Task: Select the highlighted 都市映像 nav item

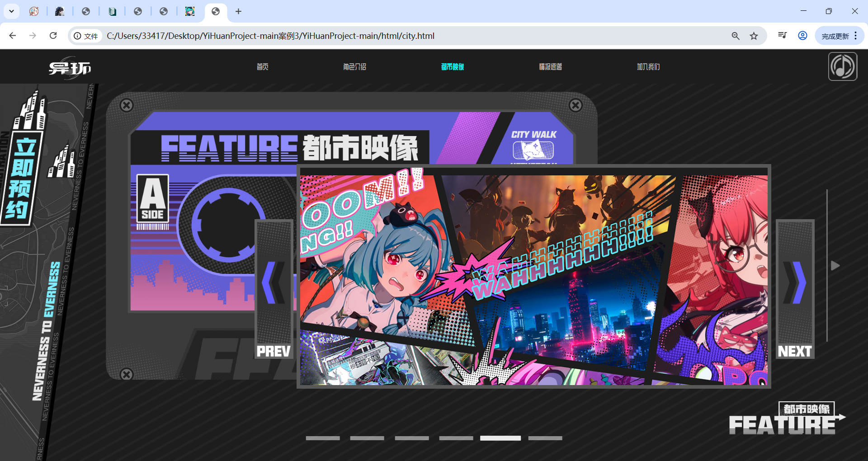Action: click(x=453, y=66)
